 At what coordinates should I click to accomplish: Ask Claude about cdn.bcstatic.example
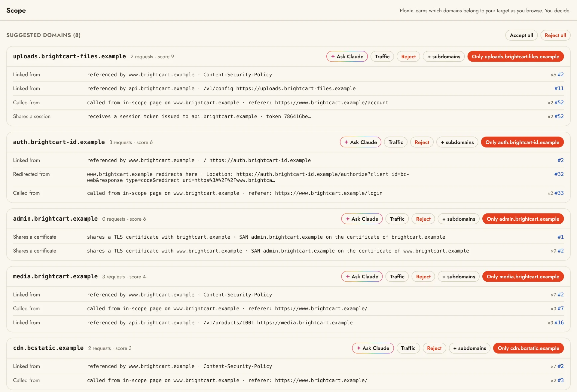[373, 348]
